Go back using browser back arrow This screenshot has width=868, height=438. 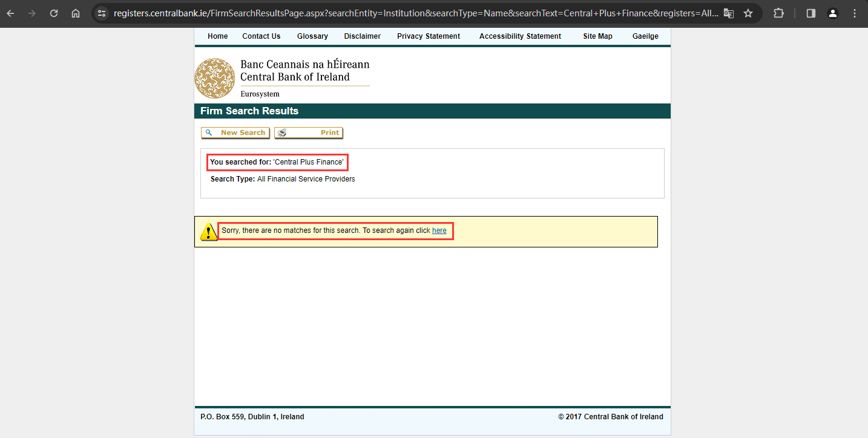[10, 13]
